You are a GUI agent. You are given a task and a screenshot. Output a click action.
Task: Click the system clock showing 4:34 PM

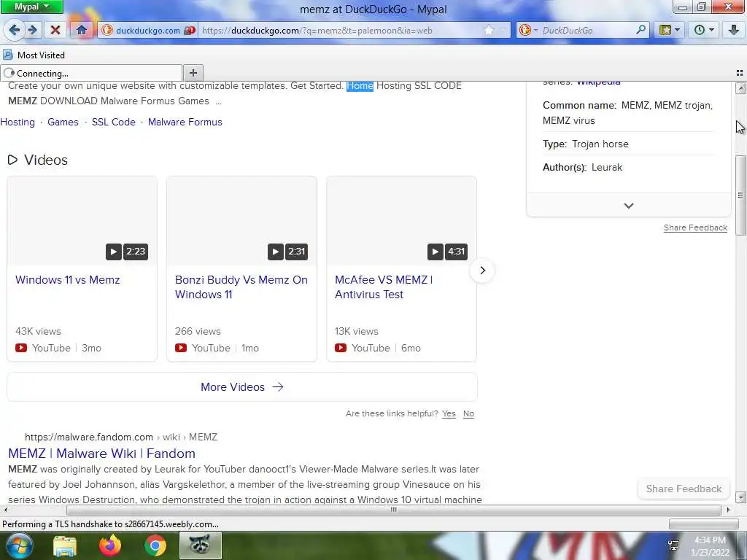coord(710,540)
